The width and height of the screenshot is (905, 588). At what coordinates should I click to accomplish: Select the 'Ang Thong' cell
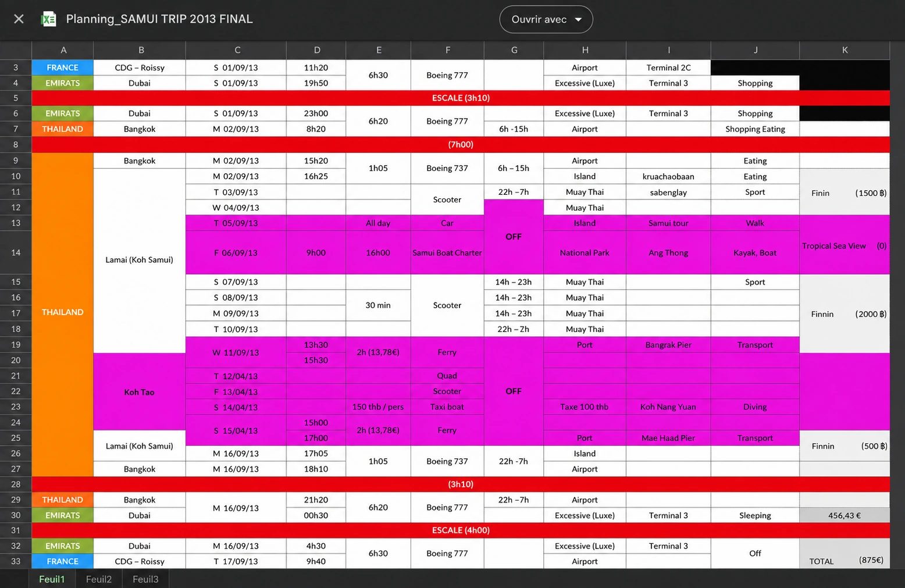668,252
